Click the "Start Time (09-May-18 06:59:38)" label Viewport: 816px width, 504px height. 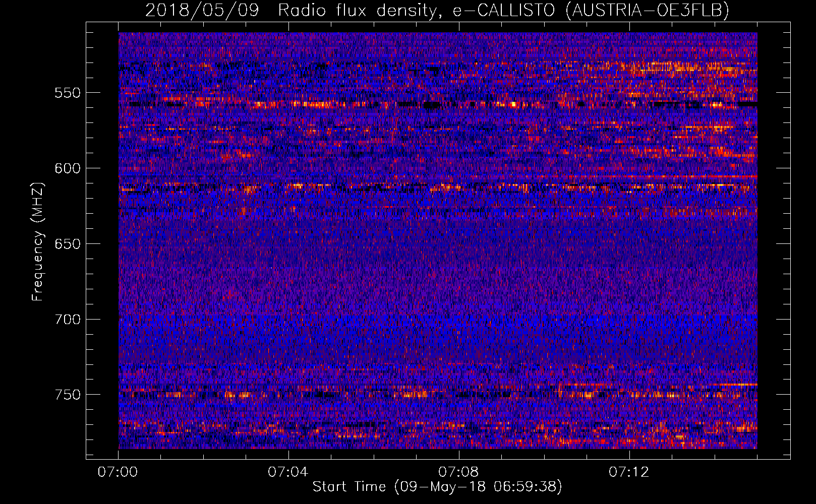437,487
